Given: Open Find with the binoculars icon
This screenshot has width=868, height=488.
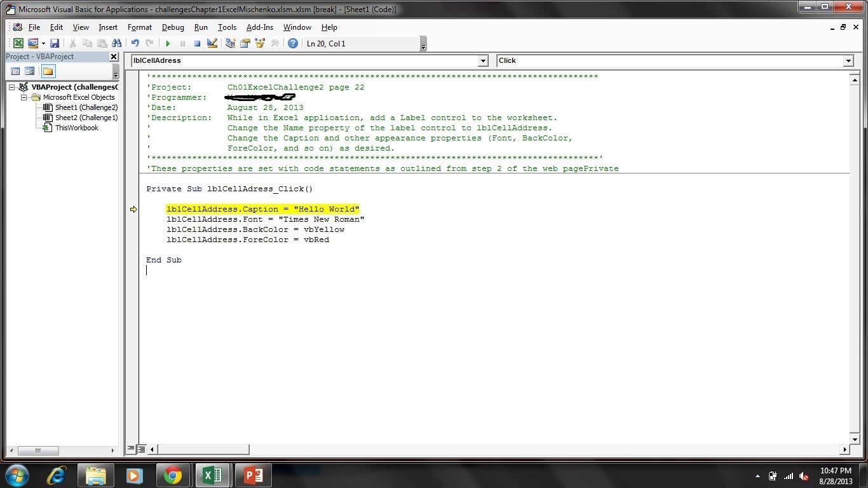Looking at the screenshot, I should tap(116, 43).
